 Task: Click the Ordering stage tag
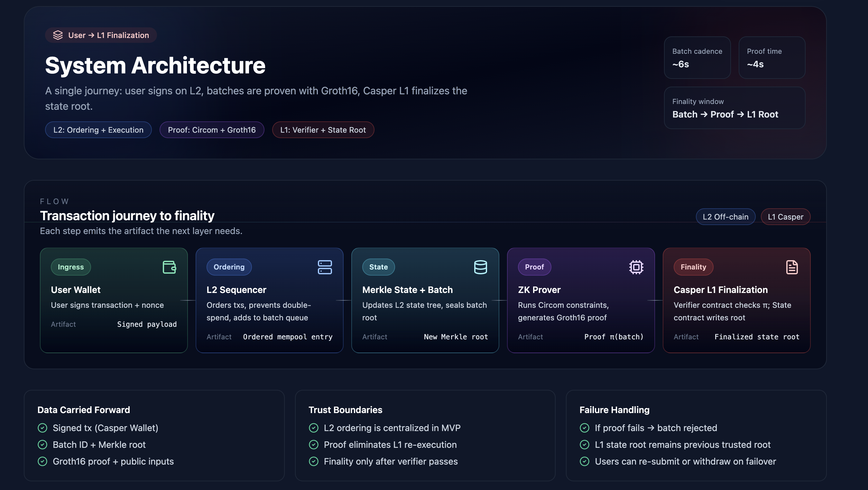(x=229, y=267)
